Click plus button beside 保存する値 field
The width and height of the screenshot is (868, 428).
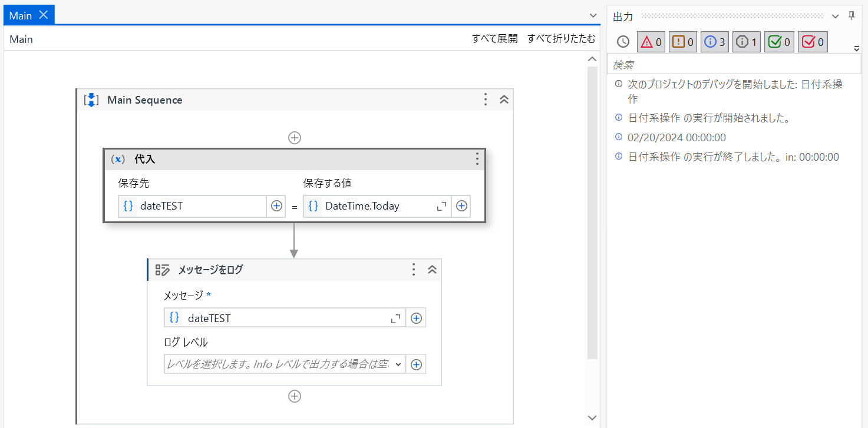point(462,206)
